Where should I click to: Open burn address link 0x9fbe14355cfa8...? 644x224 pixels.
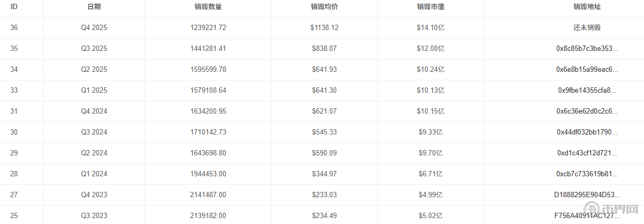pos(587,90)
